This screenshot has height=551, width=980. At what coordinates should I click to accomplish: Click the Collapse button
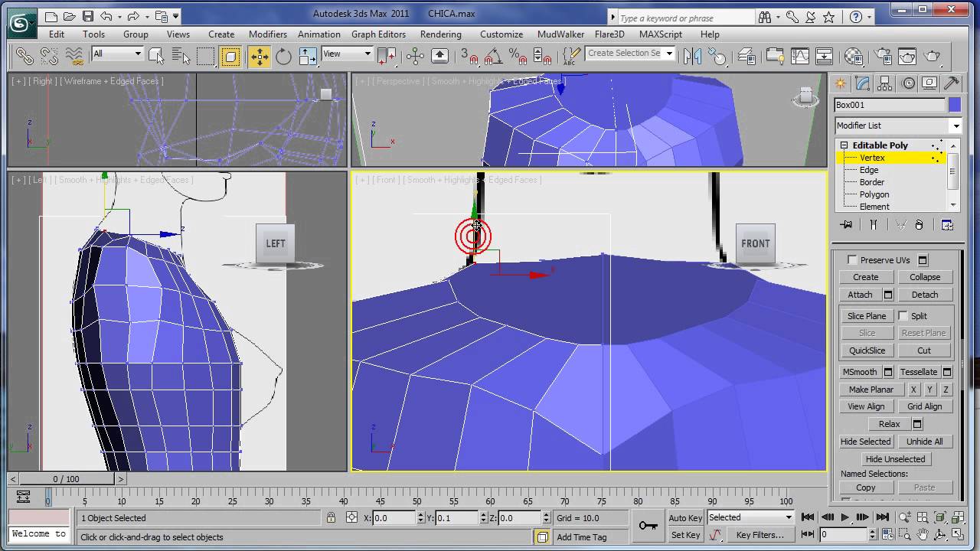[x=924, y=277]
